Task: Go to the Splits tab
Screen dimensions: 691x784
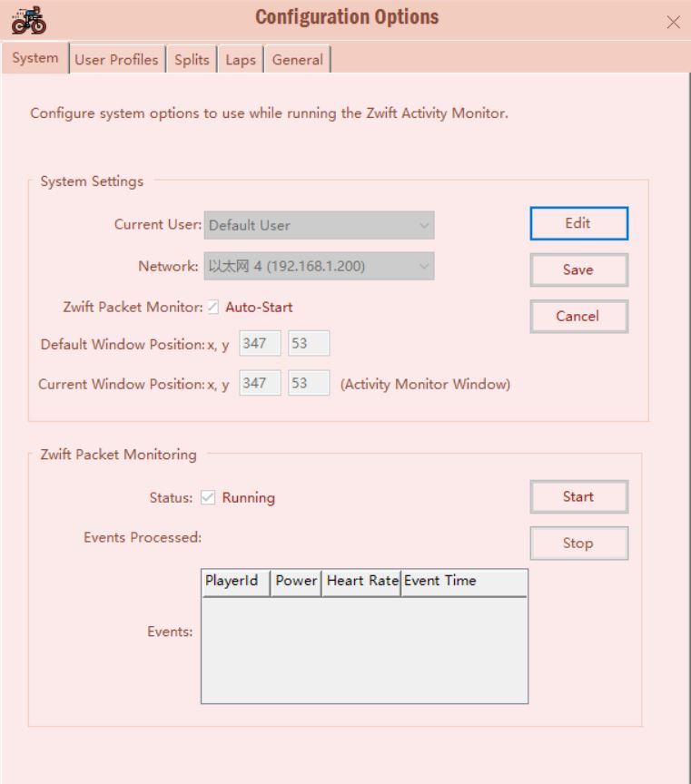Action: click(192, 60)
